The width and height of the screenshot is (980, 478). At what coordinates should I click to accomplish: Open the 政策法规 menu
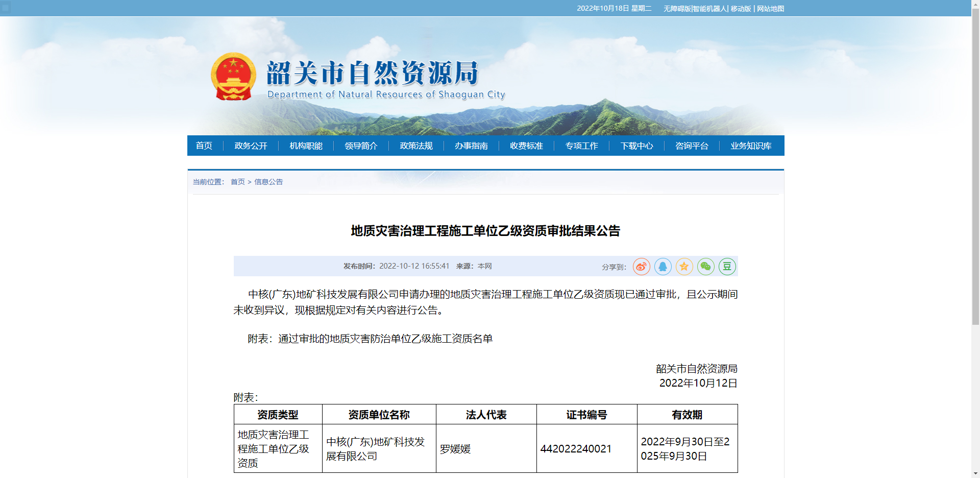(x=416, y=146)
